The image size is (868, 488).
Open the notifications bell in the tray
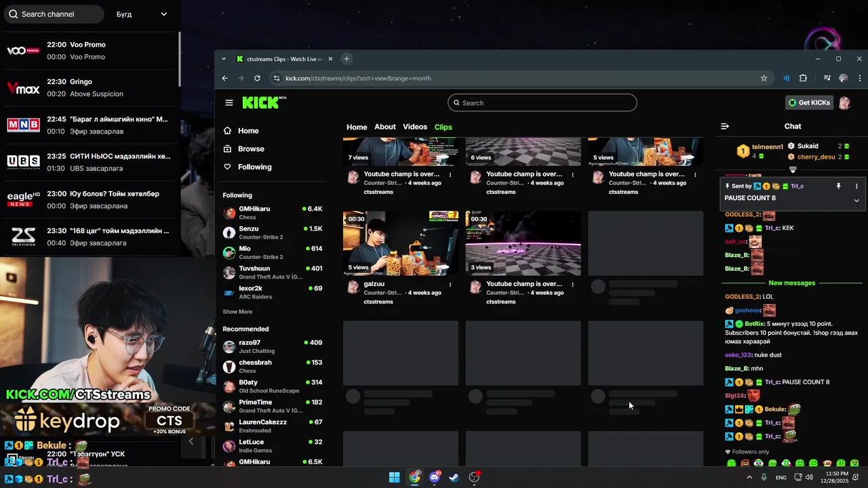click(854, 477)
